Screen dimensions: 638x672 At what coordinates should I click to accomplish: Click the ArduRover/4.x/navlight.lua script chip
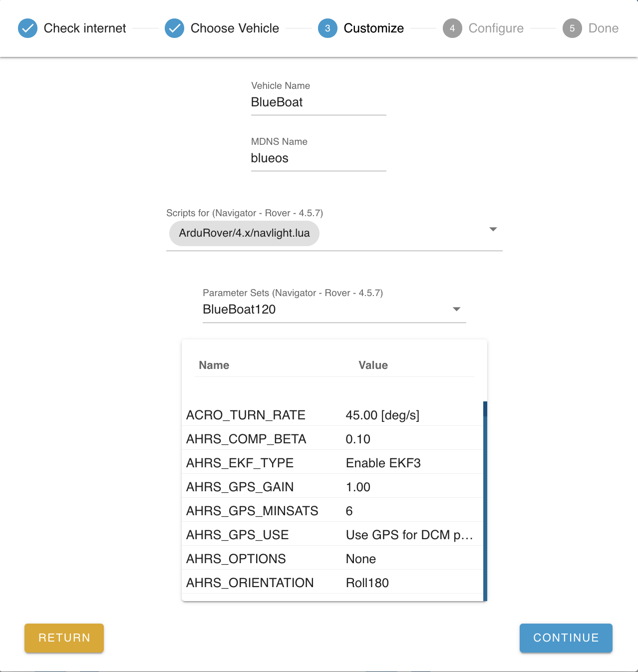(244, 233)
